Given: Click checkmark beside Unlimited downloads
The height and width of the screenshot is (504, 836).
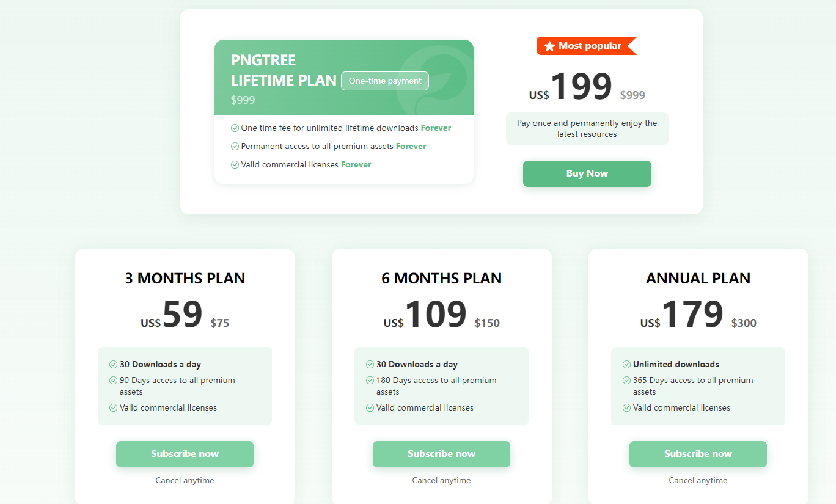Looking at the screenshot, I should [x=626, y=365].
